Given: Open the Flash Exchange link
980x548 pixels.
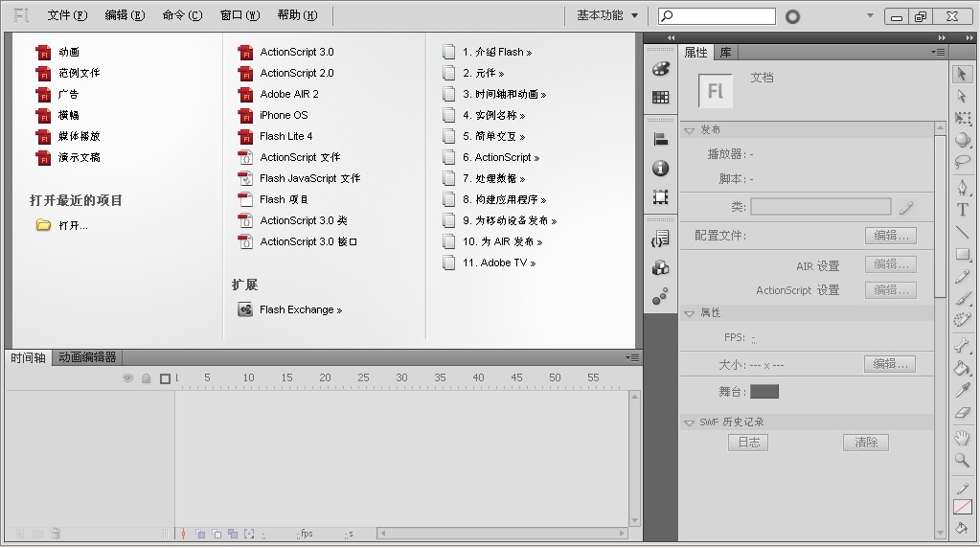Looking at the screenshot, I should click(301, 310).
